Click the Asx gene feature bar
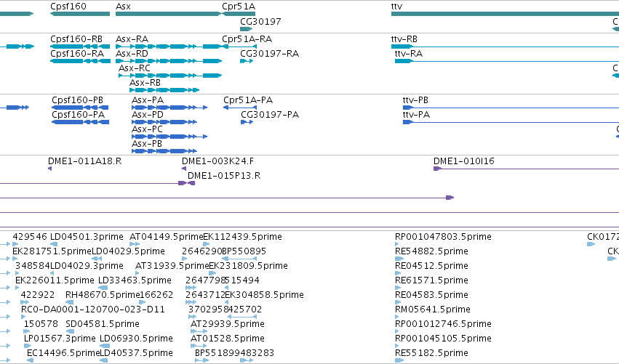 point(169,14)
